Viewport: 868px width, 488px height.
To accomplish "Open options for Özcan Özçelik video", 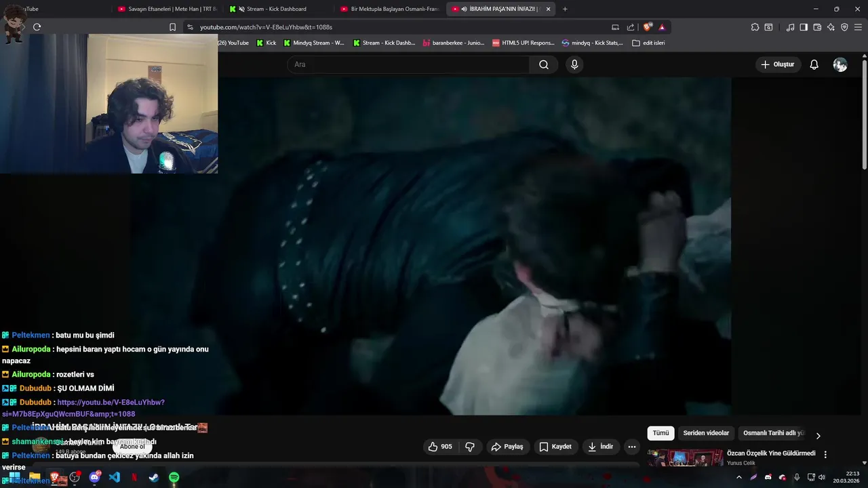I will (825, 454).
